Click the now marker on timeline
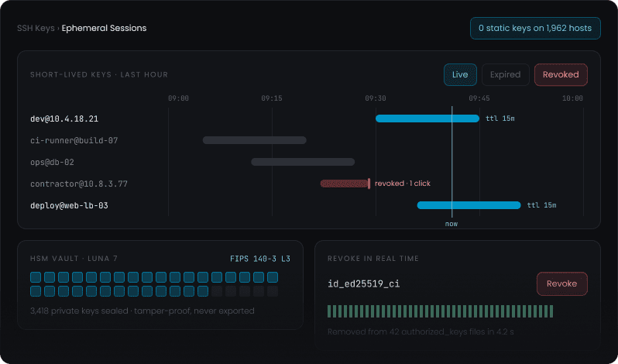Viewport: 618px width, 364px height. point(451,224)
